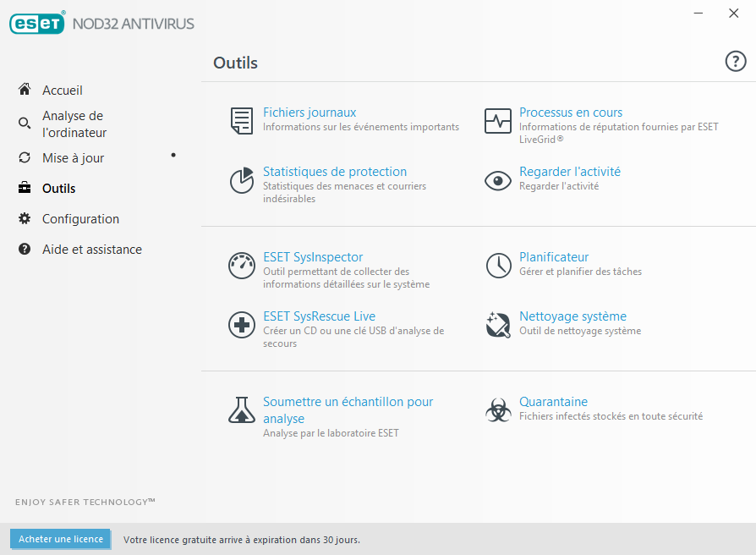Open the Nettoyage système cleanup icon
The width and height of the screenshot is (756, 555).
(497, 325)
